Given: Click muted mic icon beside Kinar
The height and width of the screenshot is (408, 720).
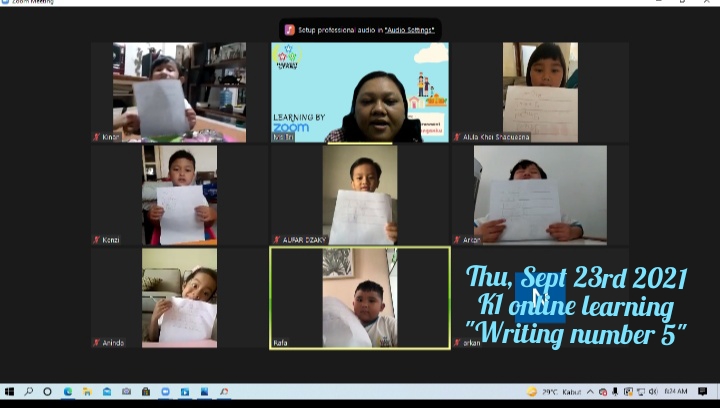Looking at the screenshot, I should [96, 137].
